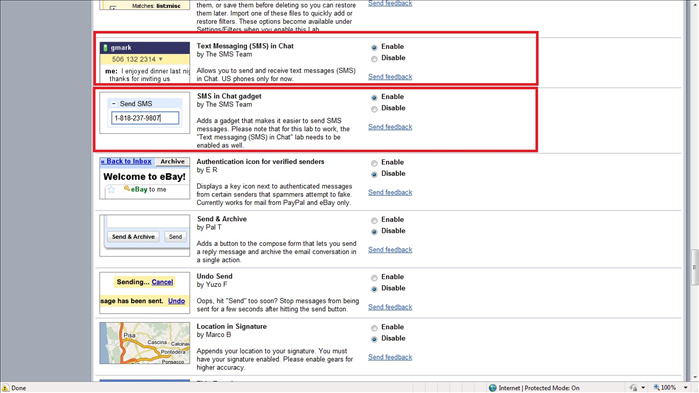Open the 506 132 2314 number dropdown arrow
699x393 pixels.
click(x=161, y=59)
